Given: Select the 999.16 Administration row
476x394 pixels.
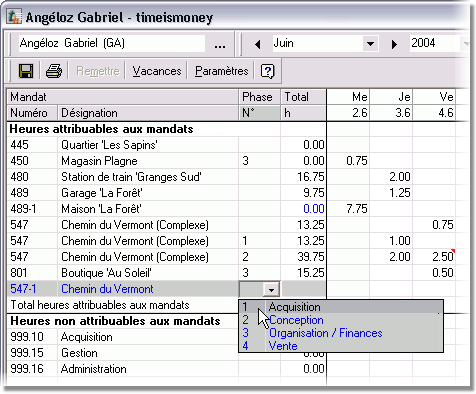Looking at the screenshot, I should (x=166, y=369).
